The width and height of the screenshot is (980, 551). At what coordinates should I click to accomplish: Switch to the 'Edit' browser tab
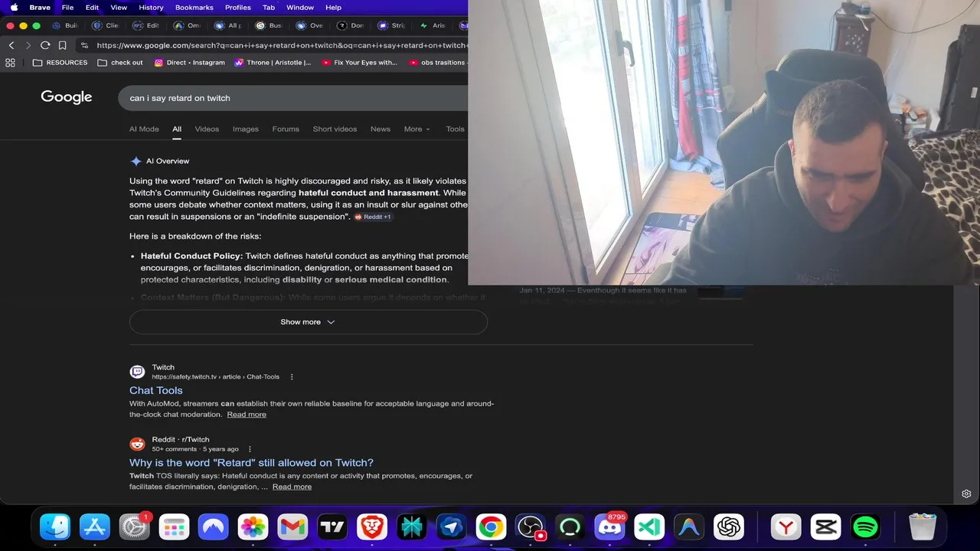[146, 25]
